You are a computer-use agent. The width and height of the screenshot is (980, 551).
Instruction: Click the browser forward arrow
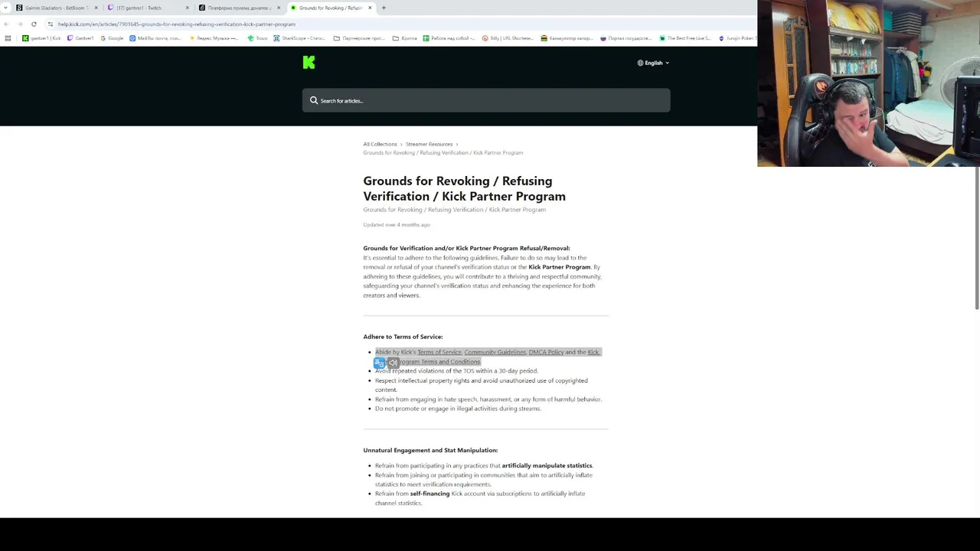point(20,24)
